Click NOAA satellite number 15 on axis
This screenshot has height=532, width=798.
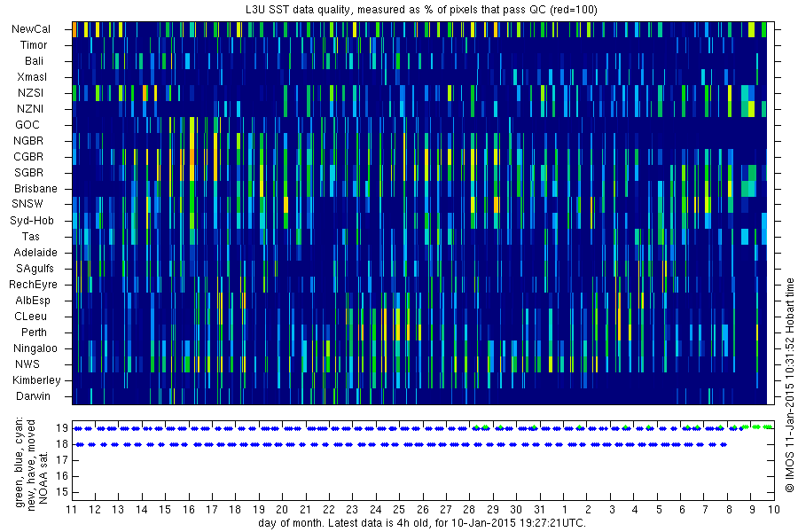62,492
